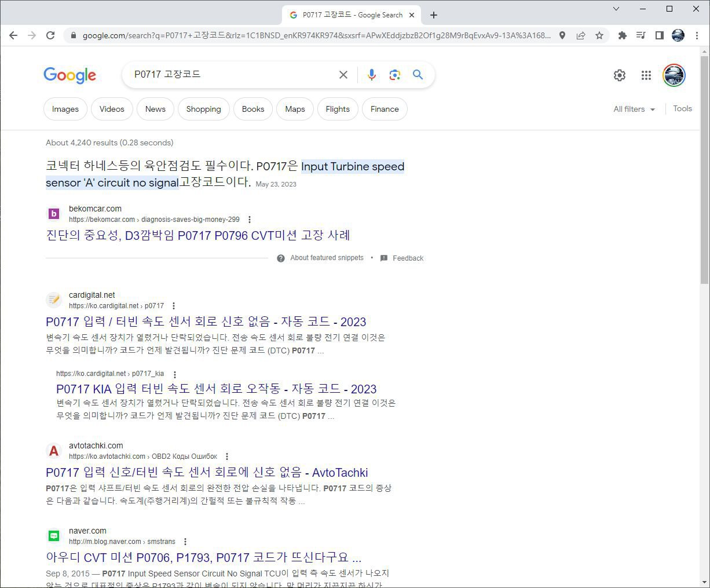
Task: Open more options for bekomcar.com result
Action: pyautogui.click(x=250, y=220)
